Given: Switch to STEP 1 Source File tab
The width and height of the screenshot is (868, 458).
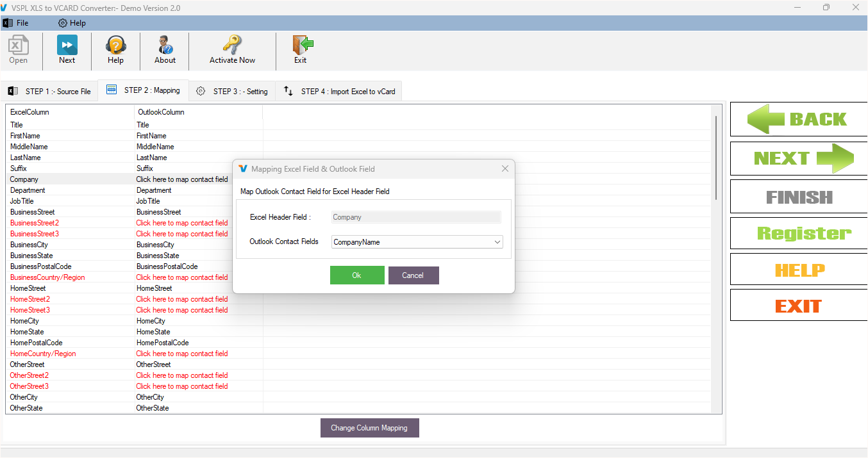Looking at the screenshot, I should [x=49, y=92].
